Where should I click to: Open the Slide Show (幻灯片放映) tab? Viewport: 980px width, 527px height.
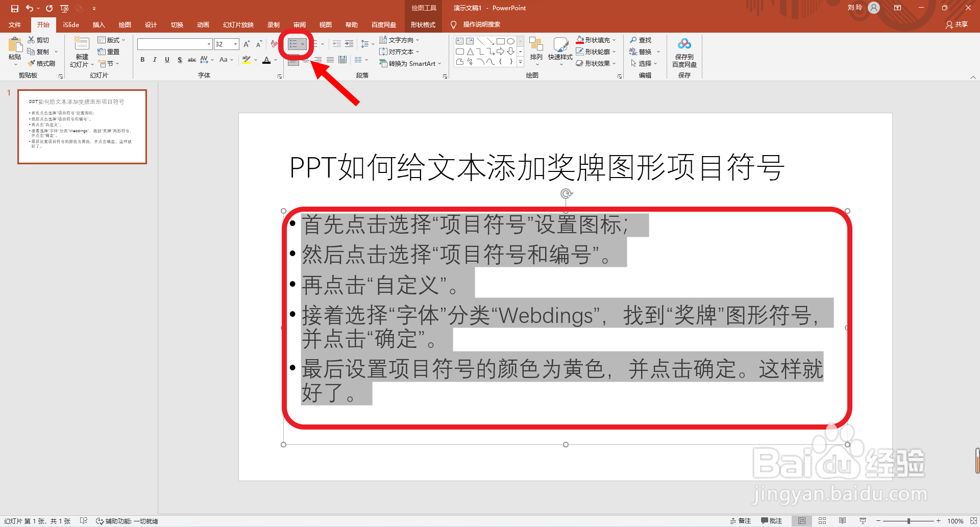(238, 24)
